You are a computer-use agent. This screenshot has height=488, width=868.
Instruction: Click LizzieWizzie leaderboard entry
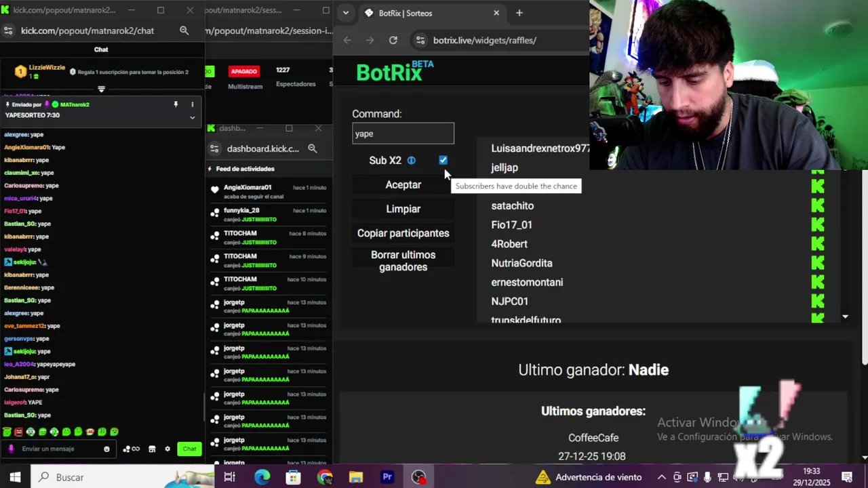(41, 71)
